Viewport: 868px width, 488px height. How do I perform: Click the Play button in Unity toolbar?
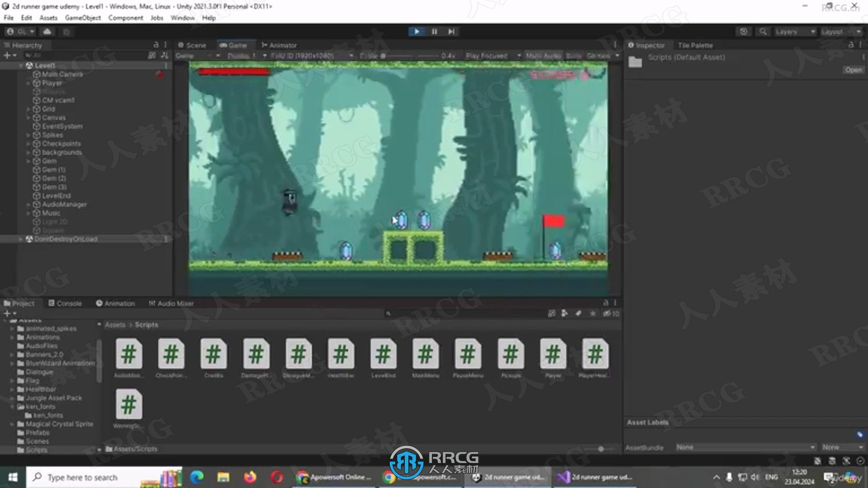click(416, 31)
